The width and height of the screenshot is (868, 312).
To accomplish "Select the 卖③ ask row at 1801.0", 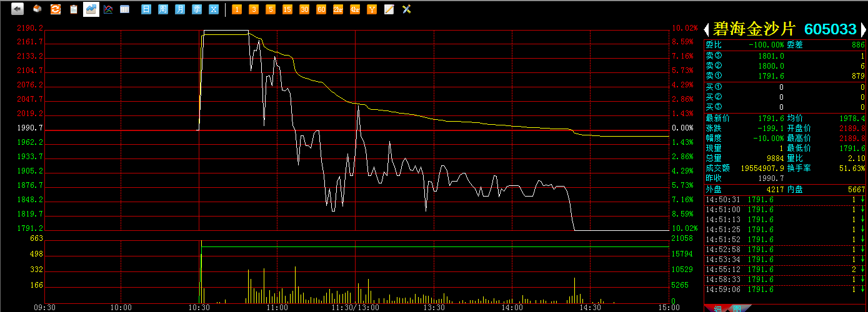I will [786, 56].
